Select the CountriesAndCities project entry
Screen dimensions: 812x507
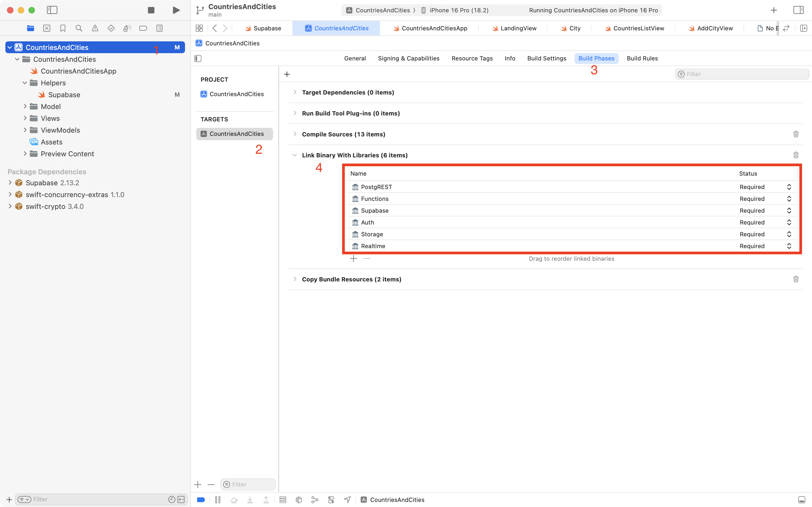point(236,94)
